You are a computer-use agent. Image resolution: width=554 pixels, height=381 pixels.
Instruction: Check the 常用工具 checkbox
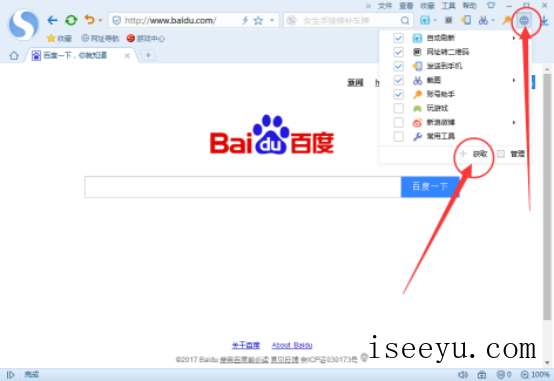coord(398,136)
